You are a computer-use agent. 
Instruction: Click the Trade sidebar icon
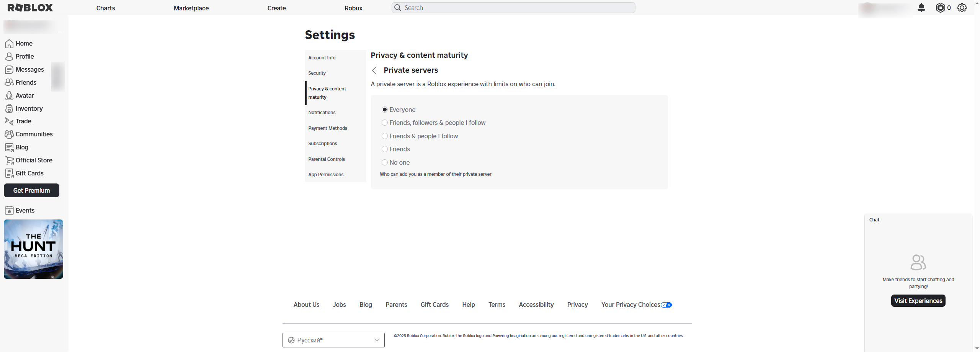[9, 121]
